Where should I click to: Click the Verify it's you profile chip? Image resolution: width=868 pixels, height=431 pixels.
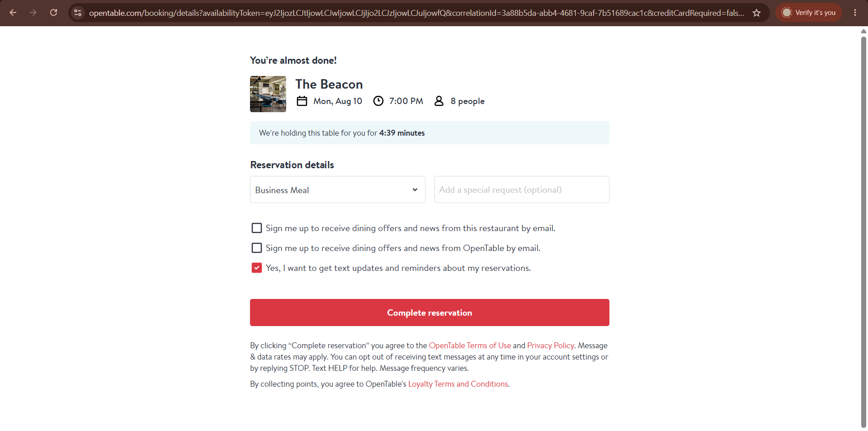[x=809, y=13]
